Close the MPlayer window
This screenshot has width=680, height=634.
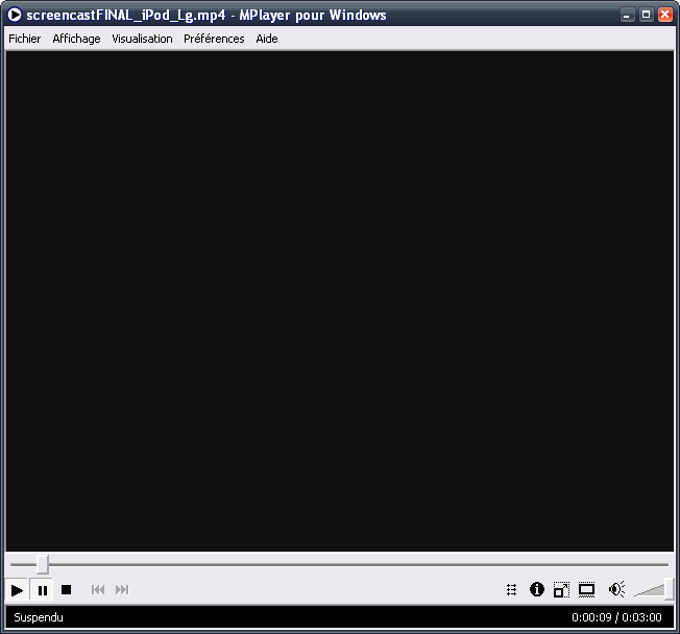(665, 15)
